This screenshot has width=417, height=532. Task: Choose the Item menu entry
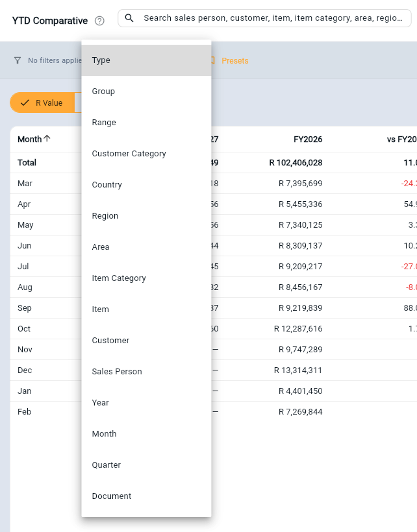(x=146, y=309)
